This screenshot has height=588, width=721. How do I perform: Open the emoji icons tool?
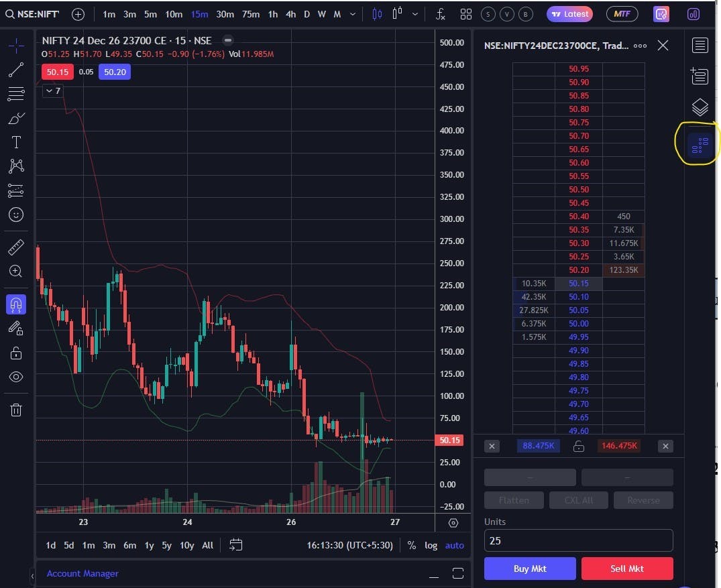(16, 215)
